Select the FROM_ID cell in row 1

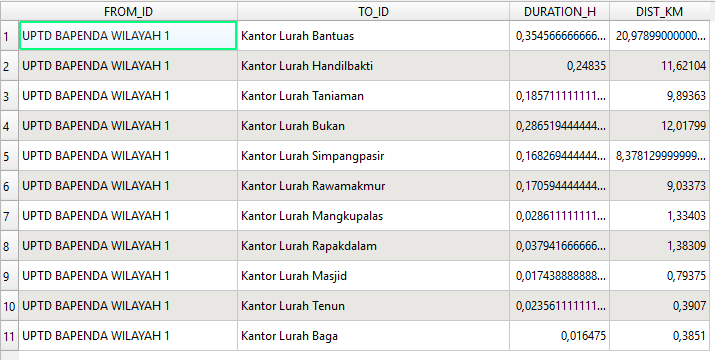[x=128, y=36]
